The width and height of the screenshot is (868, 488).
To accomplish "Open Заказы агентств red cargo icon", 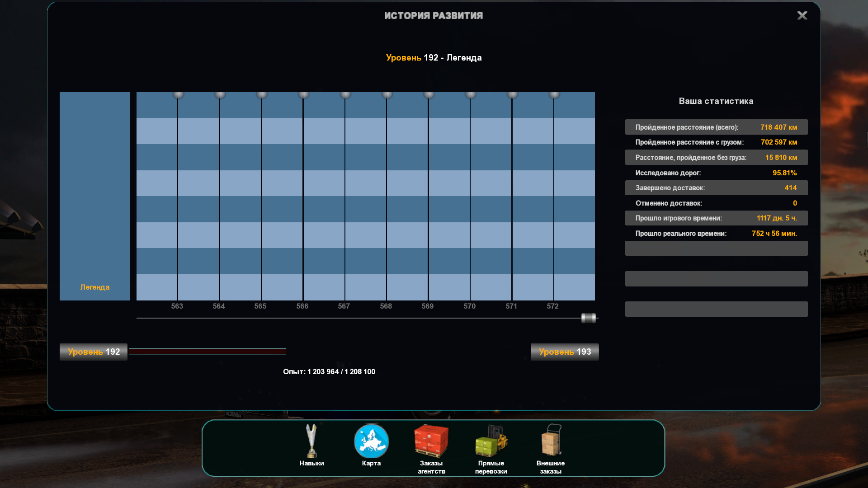I will [x=431, y=441].
